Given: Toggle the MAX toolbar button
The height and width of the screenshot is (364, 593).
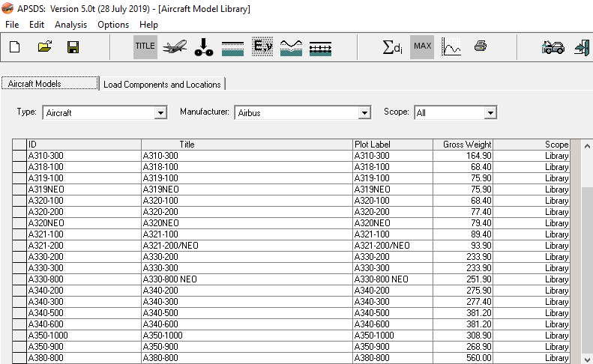Looking at the screenshot, I should point(422,47).
